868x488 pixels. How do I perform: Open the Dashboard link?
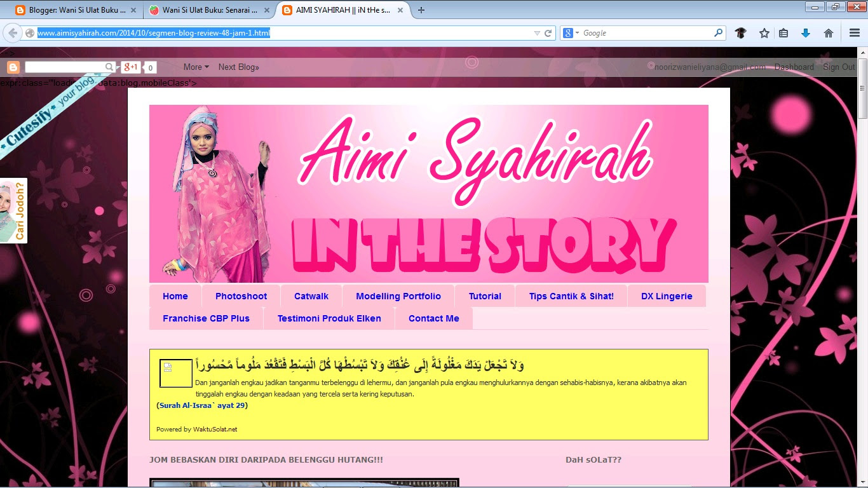794,67
